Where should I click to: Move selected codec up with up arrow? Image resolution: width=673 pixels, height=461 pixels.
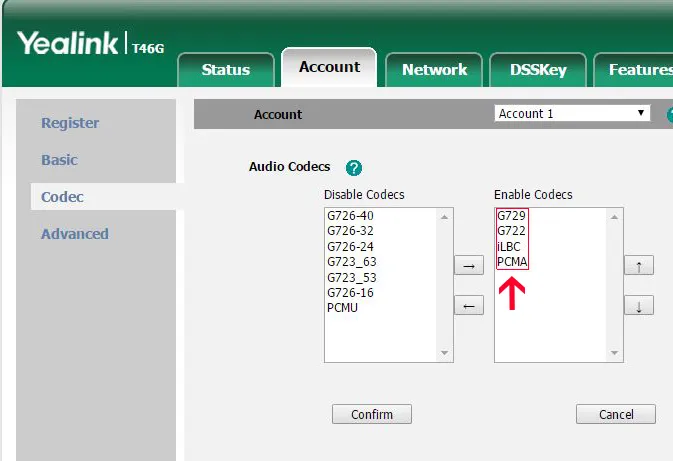638,266
